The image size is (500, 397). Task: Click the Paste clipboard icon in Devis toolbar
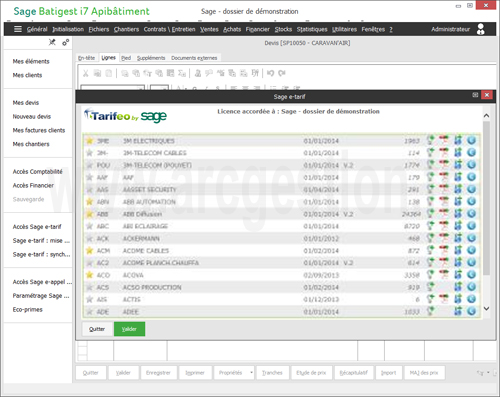109,73
